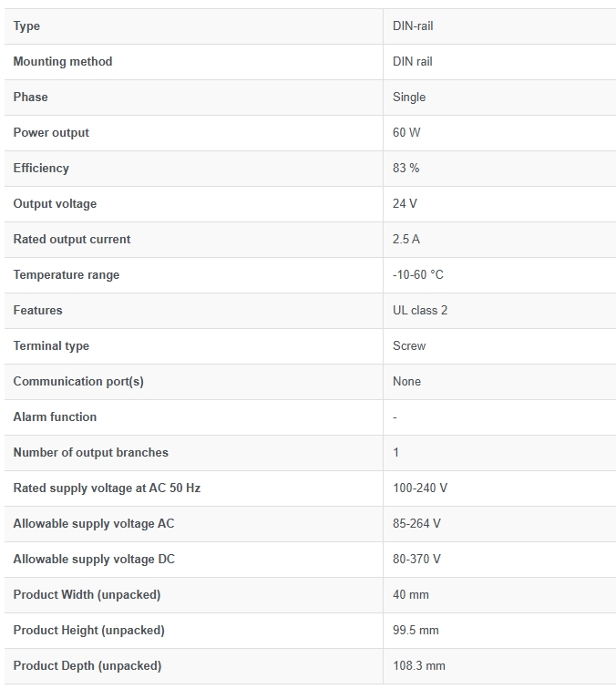The width and height of the screenshot is (616, 689).
Task: Select the Mounting method label
Action: [x=63, y=61]
